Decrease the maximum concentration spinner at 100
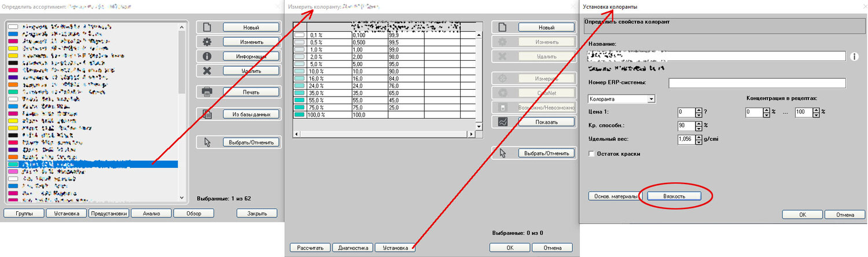Image resolution: width=868 pixels, height=257 pixels. [x=816, y=115]
